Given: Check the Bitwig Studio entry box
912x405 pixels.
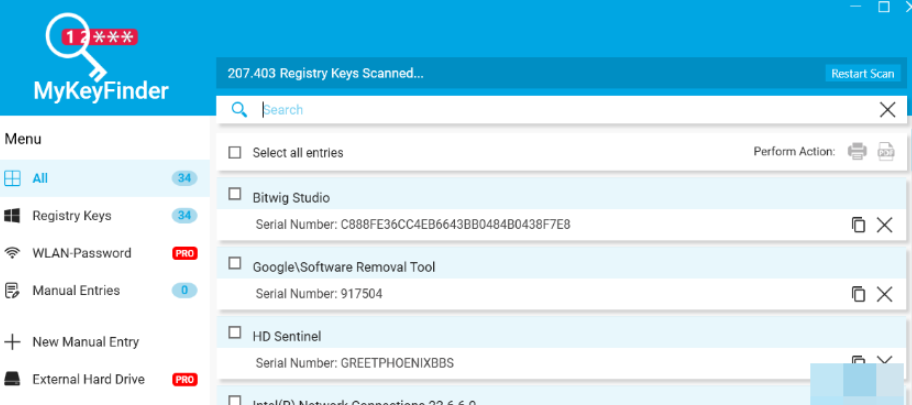Looking at the screenshot, I should point(234,194).
